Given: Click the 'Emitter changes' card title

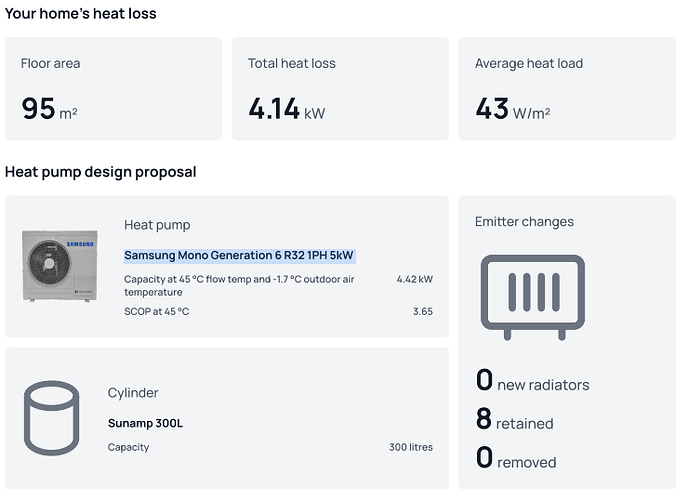Looking at the screenshot, I should [x=524, y=222].
